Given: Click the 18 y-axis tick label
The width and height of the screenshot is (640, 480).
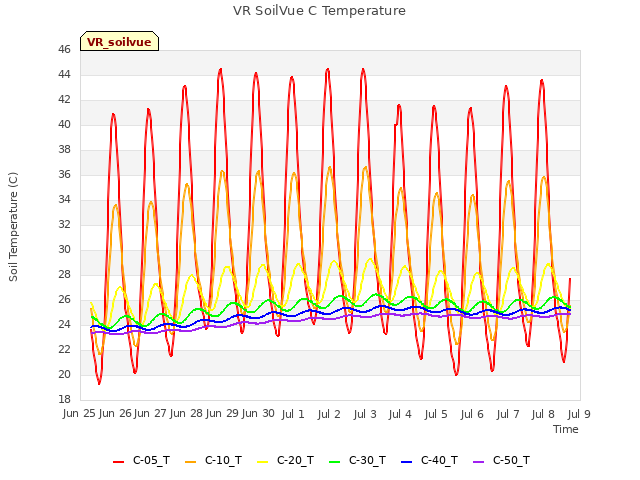Looking at the screenshot, I should coord(64,399).
